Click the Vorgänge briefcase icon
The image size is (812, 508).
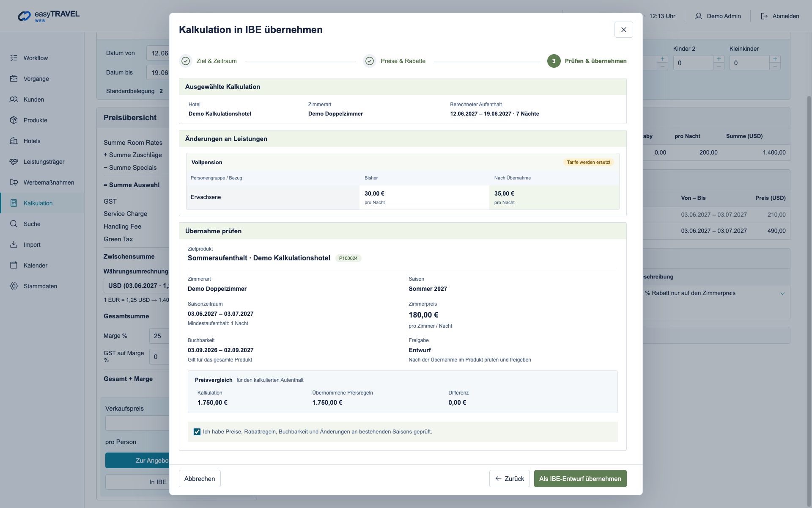14,79
